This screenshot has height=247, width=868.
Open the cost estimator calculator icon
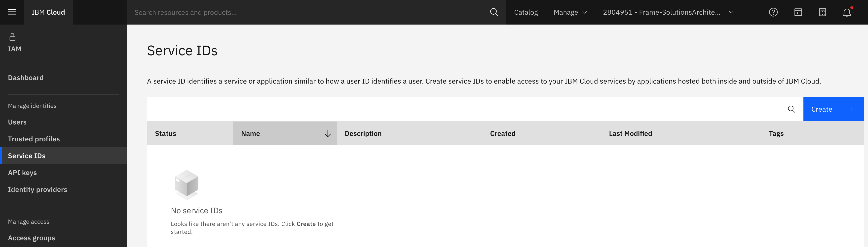click(822, 12)
